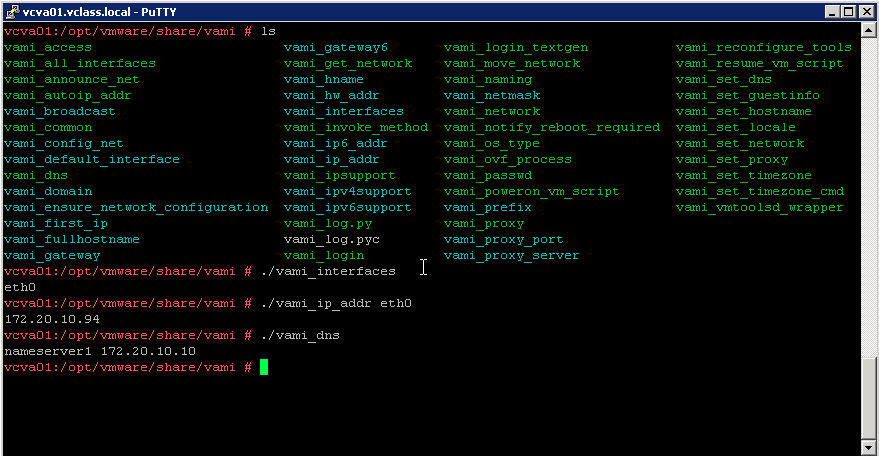Close the PuTTY session window
The image size is (879, 456).
pos(866,12)
